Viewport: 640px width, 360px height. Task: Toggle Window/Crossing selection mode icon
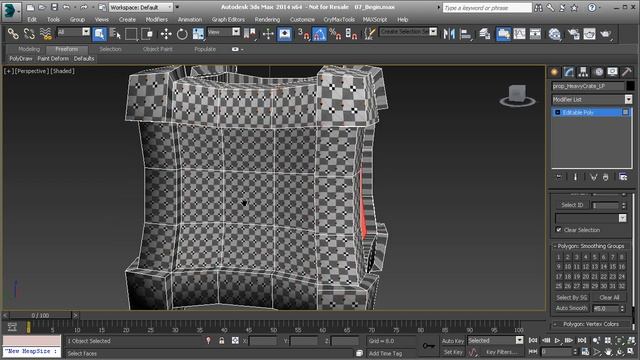click(x=147, y=34)
